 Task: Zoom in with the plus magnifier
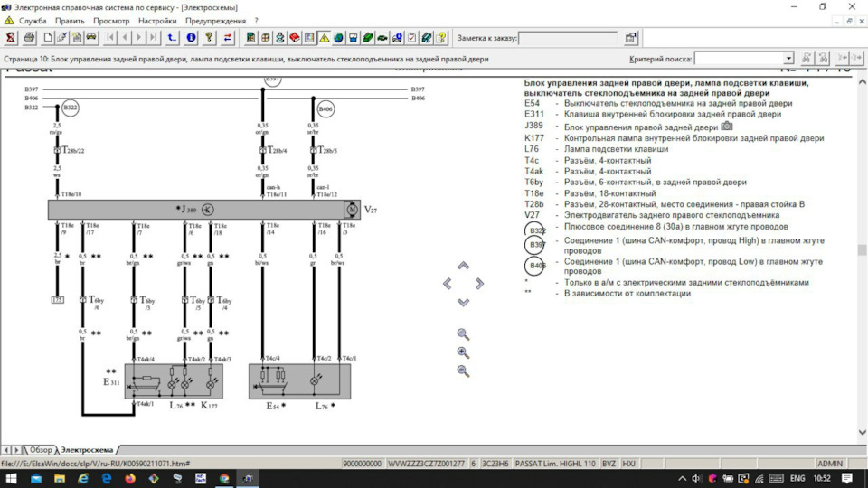tap(463, 352)
